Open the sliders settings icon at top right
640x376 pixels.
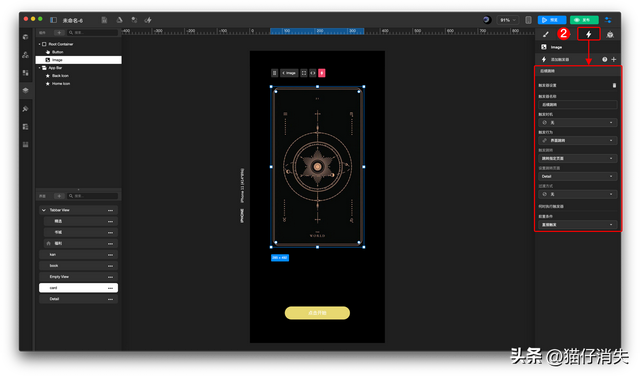click(x=608, y=20)
